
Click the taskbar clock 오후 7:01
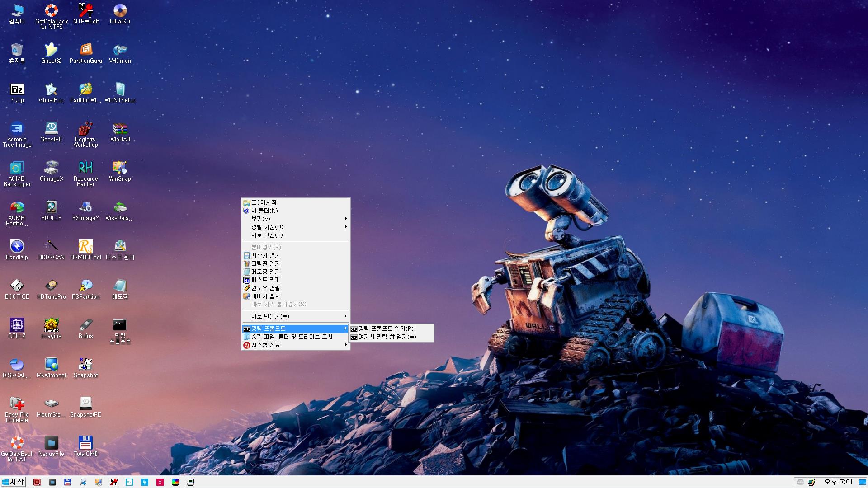[838, 482]
